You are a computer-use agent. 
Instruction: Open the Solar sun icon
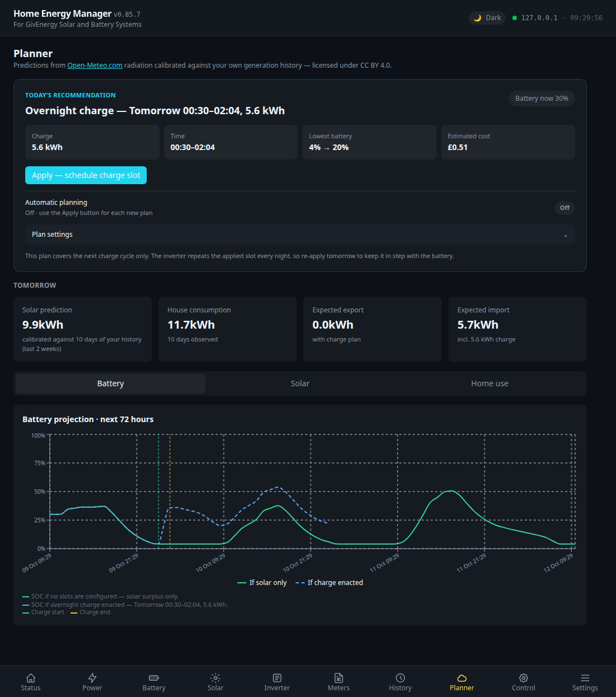[x=216, y=678]
